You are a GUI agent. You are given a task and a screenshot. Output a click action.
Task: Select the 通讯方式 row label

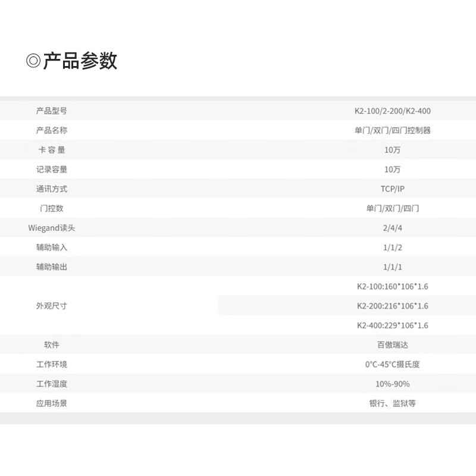pos(52,189)
